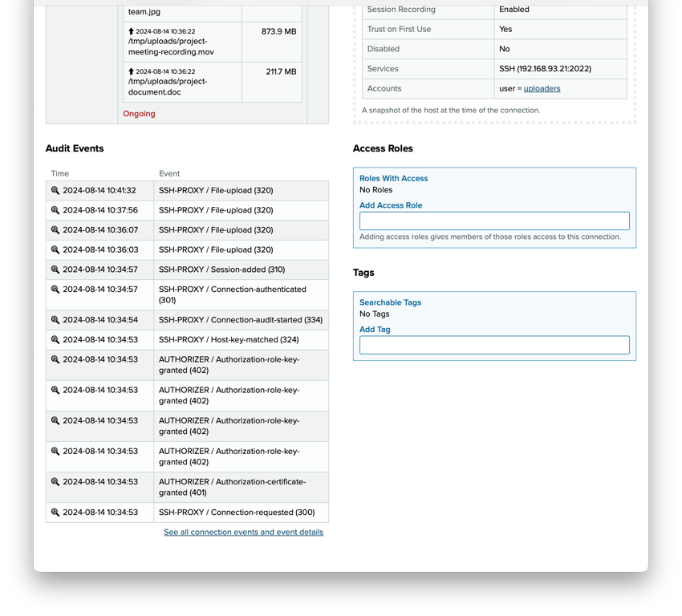The image size is (682, 616).
Task: Click the Audit Events heading
Action: [75, 148]
